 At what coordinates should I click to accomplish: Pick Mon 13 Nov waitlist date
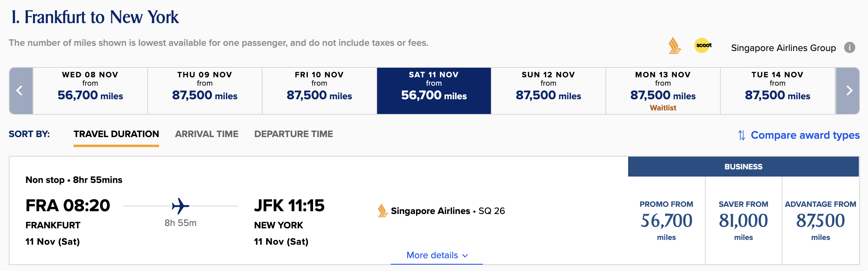click(x=663, y=91)
